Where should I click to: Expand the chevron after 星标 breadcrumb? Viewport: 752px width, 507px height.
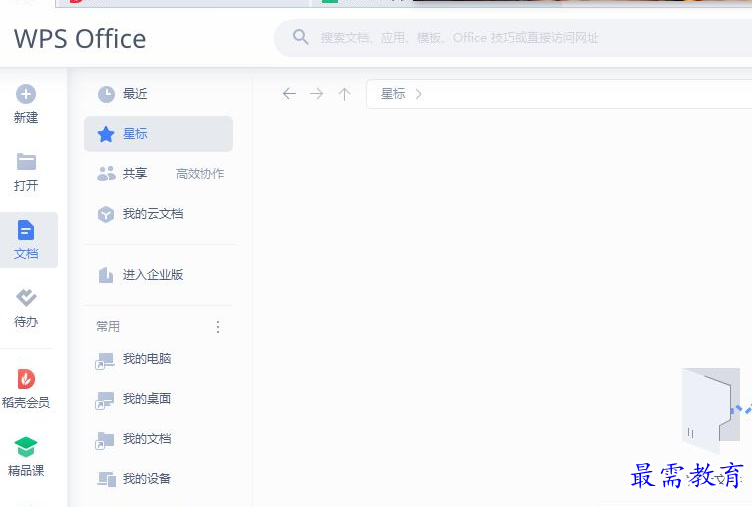pos(419,94)
